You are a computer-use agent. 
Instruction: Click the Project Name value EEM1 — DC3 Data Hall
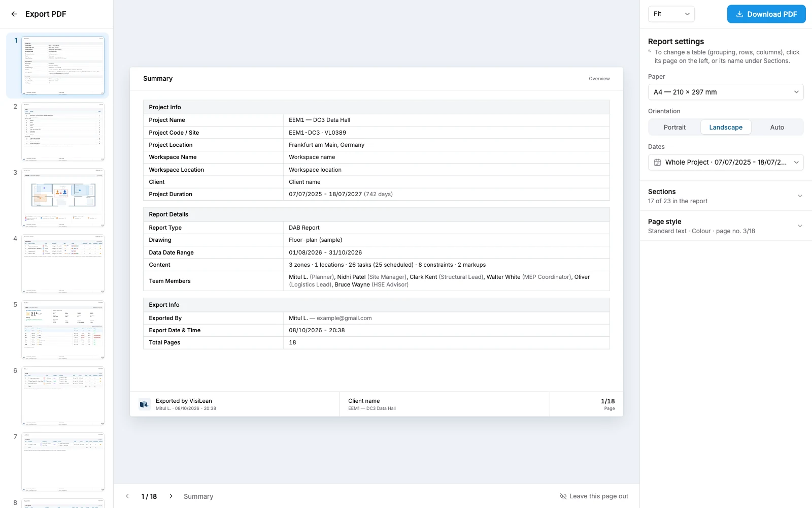click(x=320, y=120)
